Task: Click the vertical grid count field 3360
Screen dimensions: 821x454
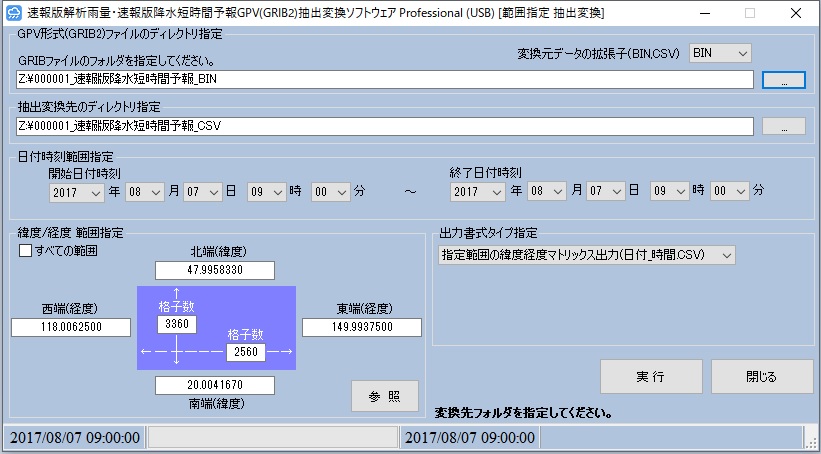Action: point(177,324)
